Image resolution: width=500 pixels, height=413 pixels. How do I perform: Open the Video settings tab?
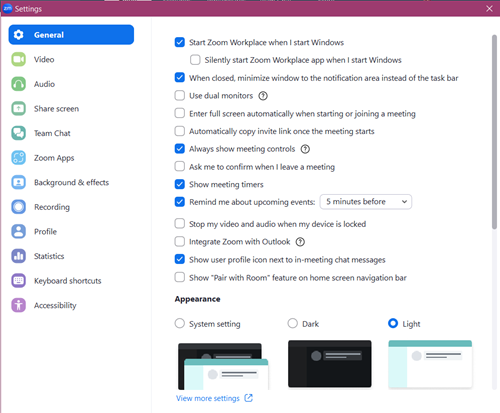71,59
